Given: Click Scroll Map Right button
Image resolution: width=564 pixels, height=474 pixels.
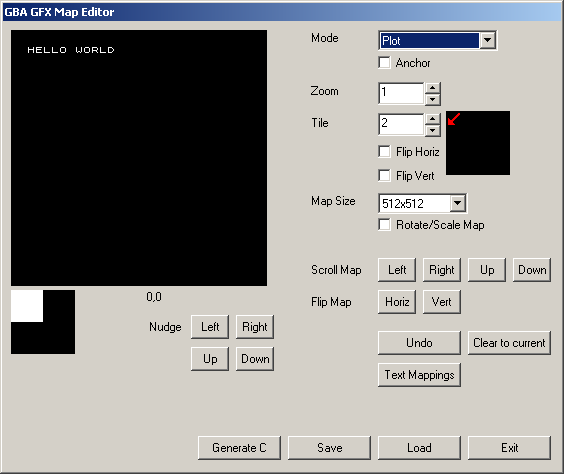Looking at the screenshot, I should pyautogui.click(x=442, y=270).
